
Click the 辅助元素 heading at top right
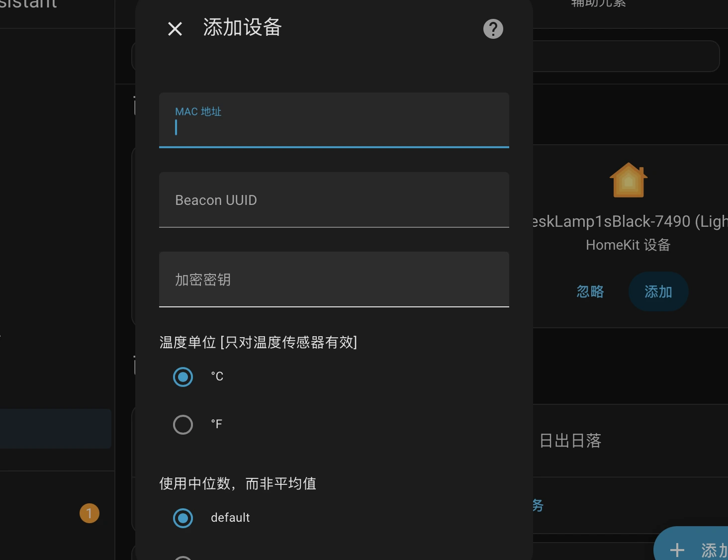point(597,4)
